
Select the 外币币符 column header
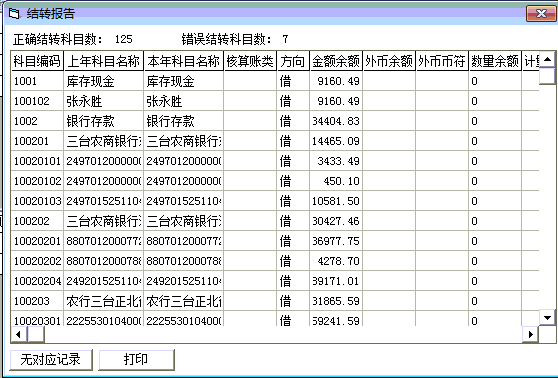click(442, 61)
